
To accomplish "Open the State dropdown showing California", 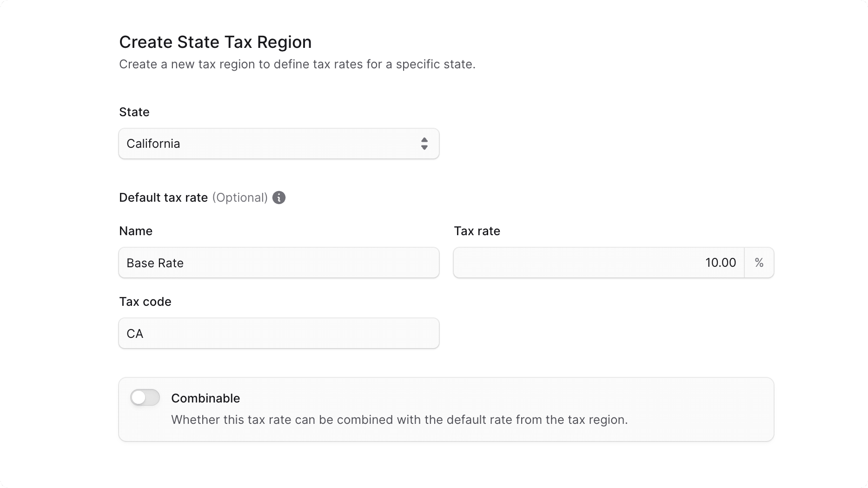I will pyautogui.click(x=278, y=144).
